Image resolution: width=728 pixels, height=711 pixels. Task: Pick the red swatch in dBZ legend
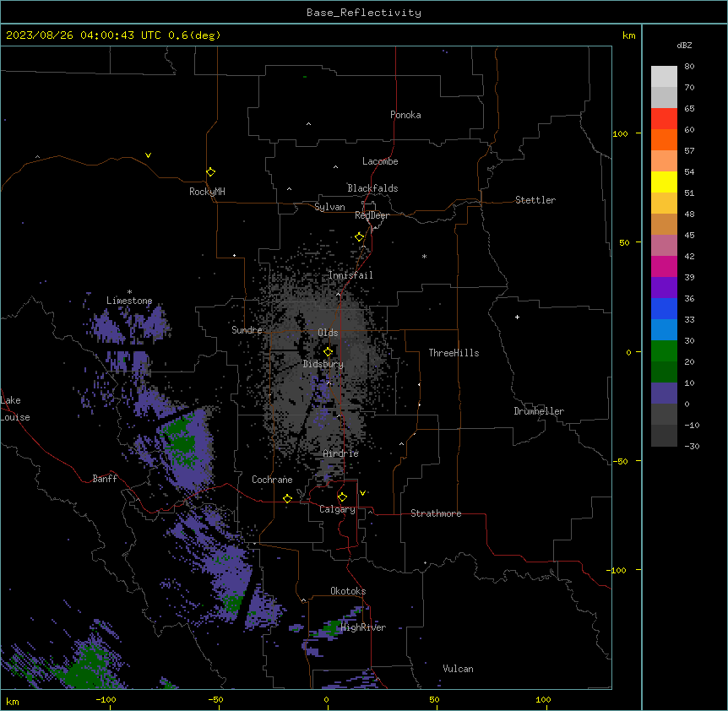click(664, 118)
